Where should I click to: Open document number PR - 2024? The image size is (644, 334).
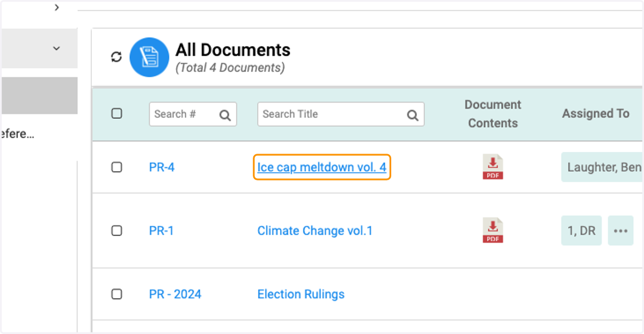[175, 294]
